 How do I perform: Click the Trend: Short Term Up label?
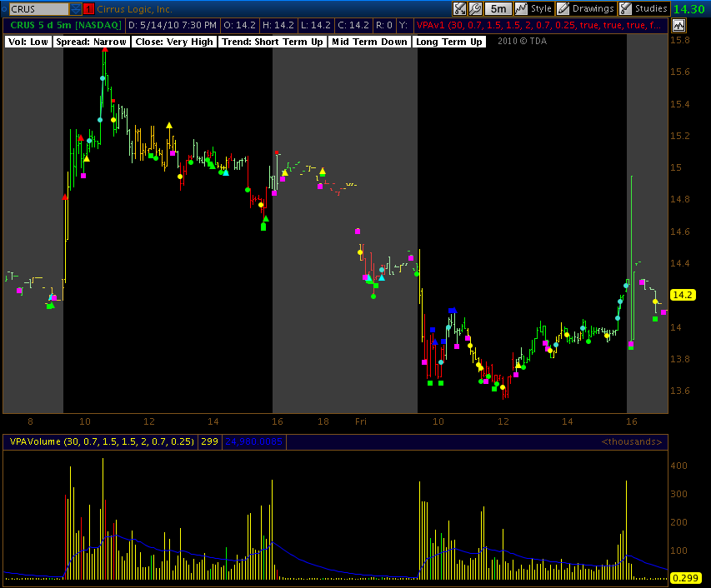click(273, 42)
